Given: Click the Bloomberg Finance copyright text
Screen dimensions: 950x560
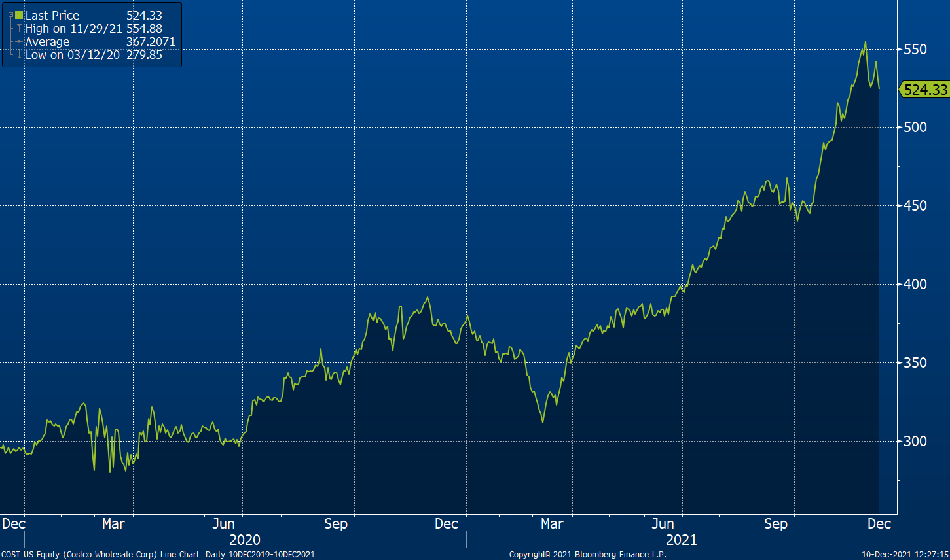Looking at the screenshot, I should (588, 555).
